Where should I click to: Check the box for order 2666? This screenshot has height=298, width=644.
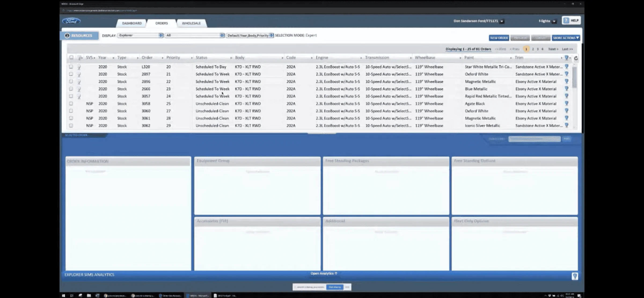(71, 89)
